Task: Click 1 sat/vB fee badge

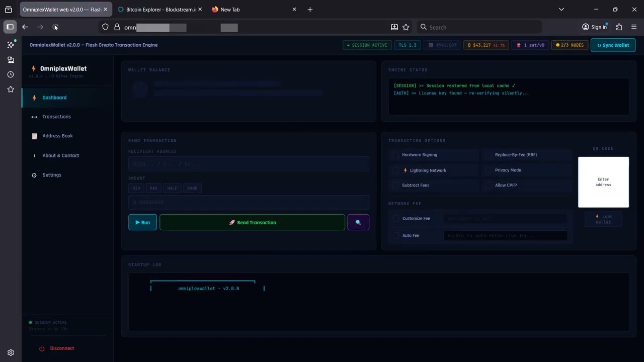Action: click(530, 45)
